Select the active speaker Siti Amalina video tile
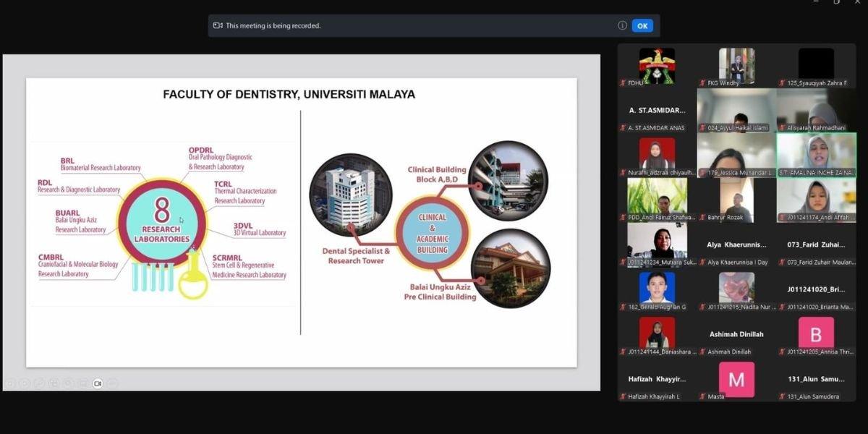 [816, 154]
